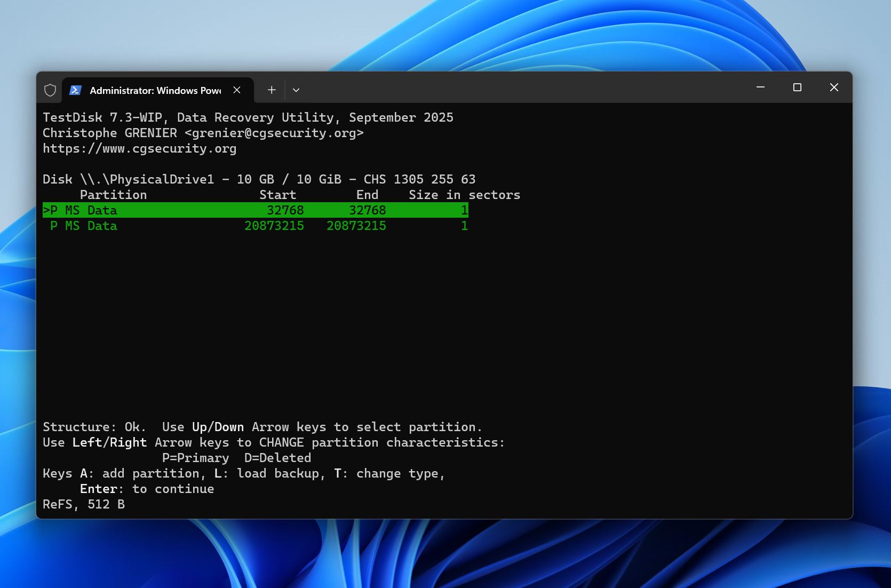Screen dimensions: 891x588
Task: Click the TestDisk 7.3-WIP header line
Action: click(248, 117)
